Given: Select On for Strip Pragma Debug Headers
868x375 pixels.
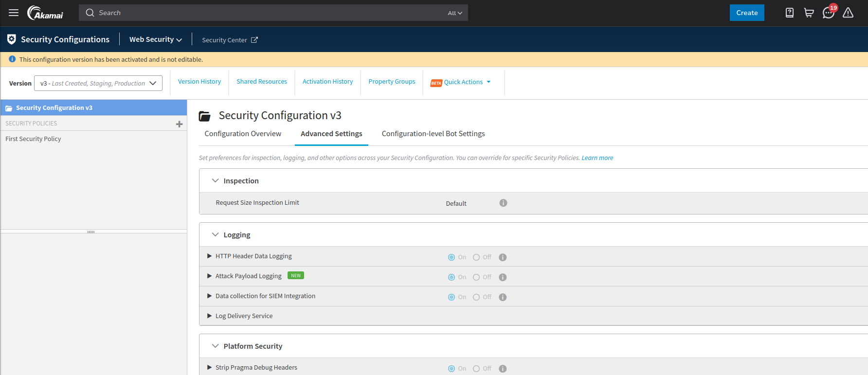Looking at the screenshot, I should tap(452, 369).
